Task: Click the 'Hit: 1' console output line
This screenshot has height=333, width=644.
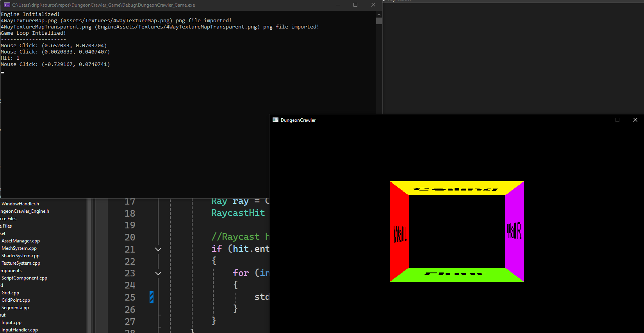Action: 10,58
